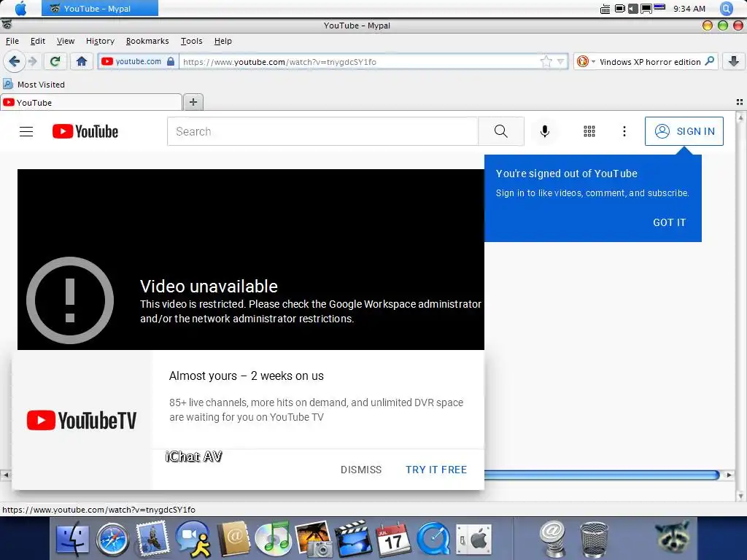Click the YouTube search field
Viewport: 747px width, 560px height.
pyautogui.click(x=322, y=131)
